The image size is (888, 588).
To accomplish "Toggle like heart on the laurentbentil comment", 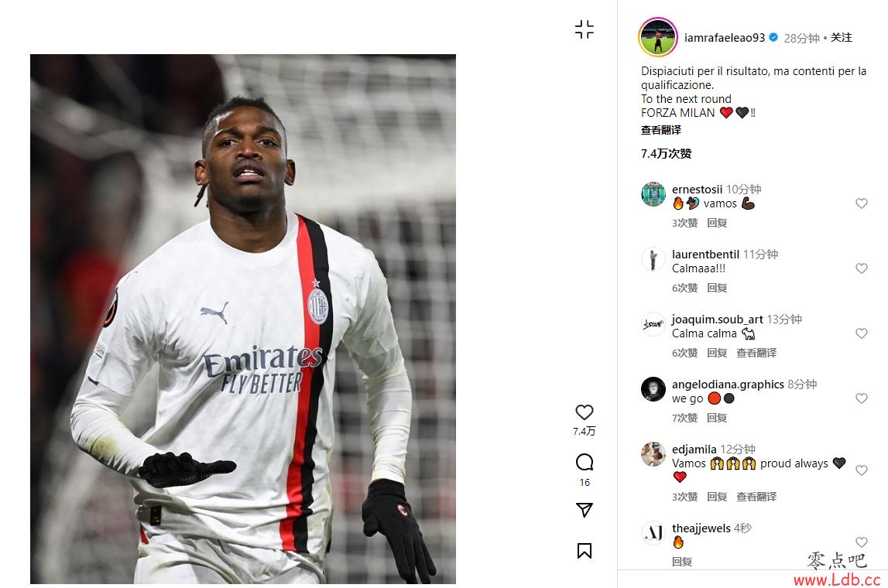I will (x=862, y=268).
